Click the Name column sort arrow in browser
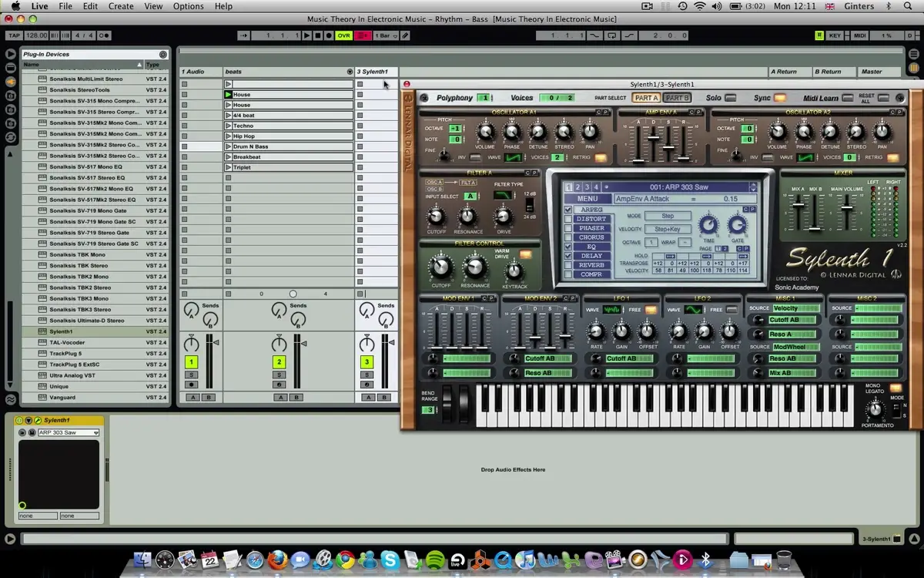This screenshot has height=578, width=924. click(x=139, y=65)
